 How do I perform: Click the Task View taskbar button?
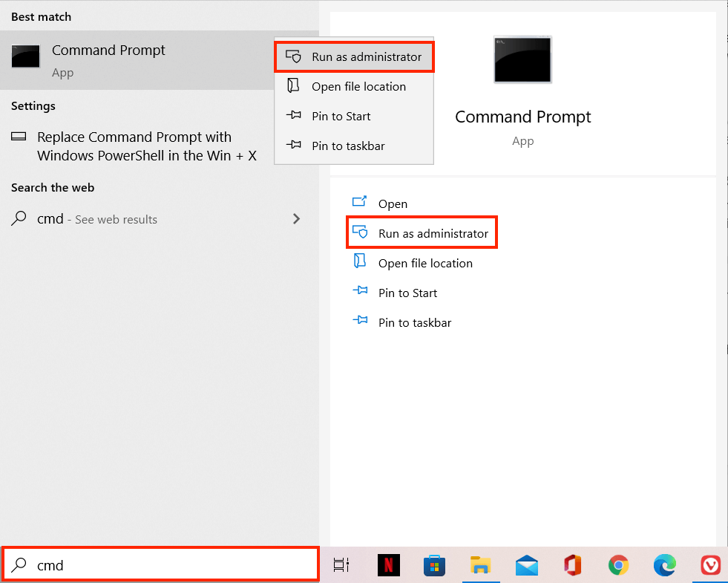[x=341, y=565]
